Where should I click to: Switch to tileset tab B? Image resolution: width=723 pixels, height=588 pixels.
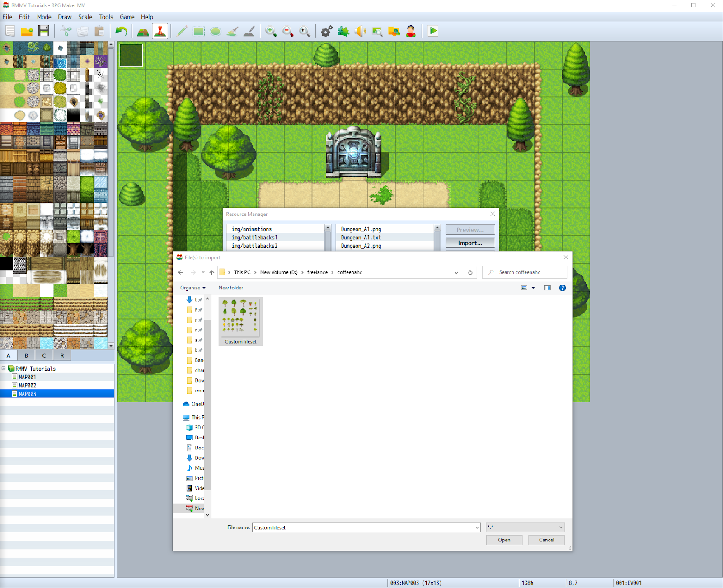pyautogui.click(x=26, y=355)
